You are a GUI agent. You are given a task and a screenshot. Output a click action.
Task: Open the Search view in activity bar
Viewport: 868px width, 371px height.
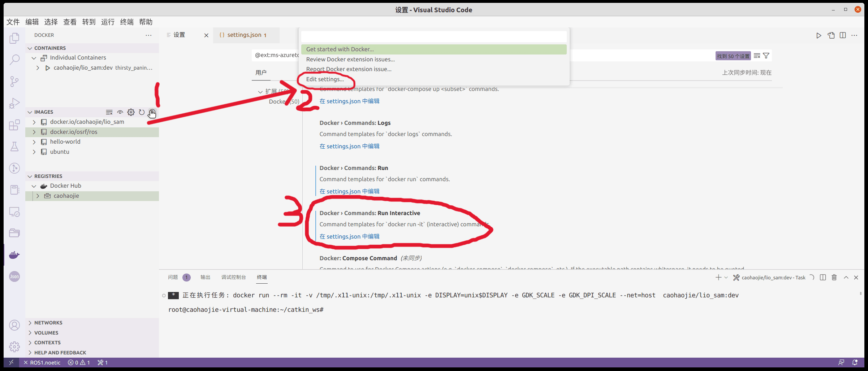click(x=14, y=60)
